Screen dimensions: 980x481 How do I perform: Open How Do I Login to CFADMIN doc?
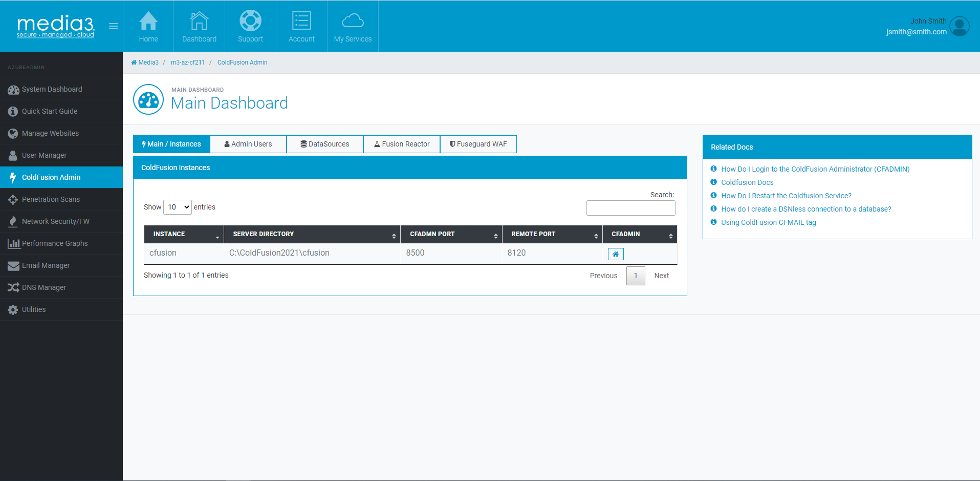click(x=815, y=169)
